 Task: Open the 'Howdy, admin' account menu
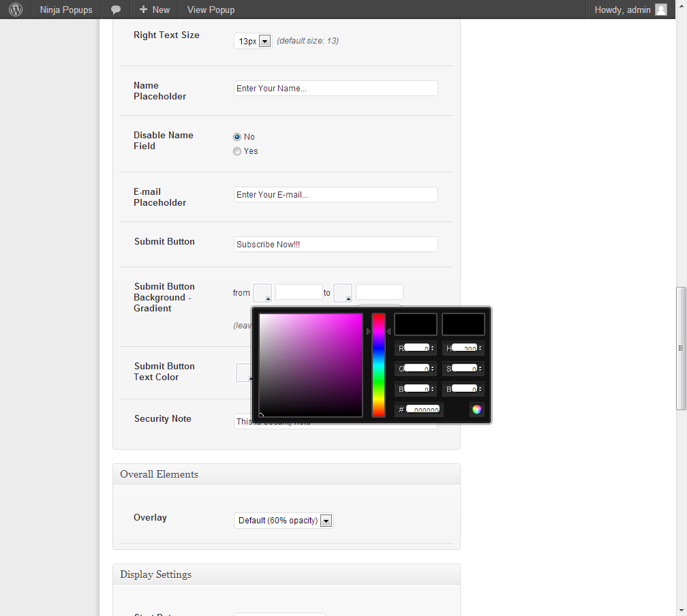(630, 10)
